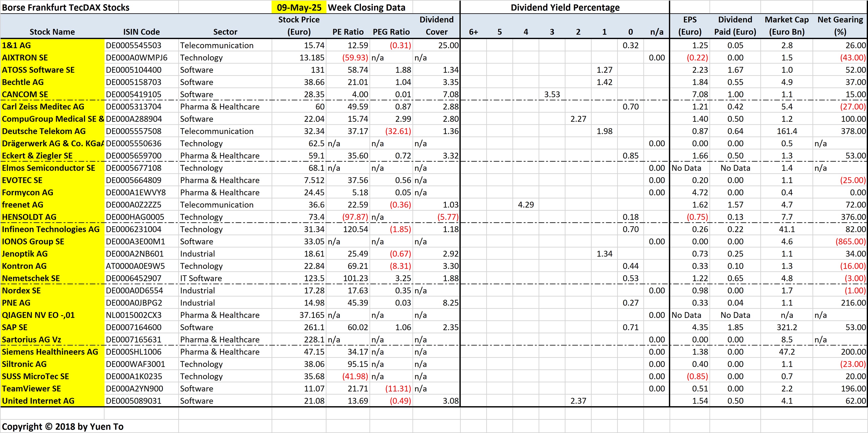This screenshot has height=433, width=868.
Task: Select the 'Siltronic AG' cell
Action: [x=52, y=364]
